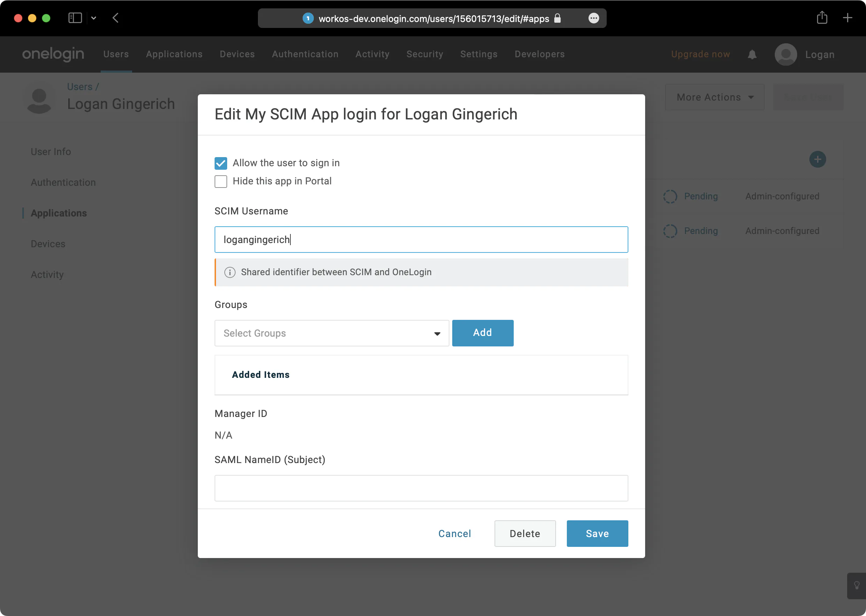This screenshot has width=866, height=616.
Task: Expand the More Actions menu
Action: (714, 97)
